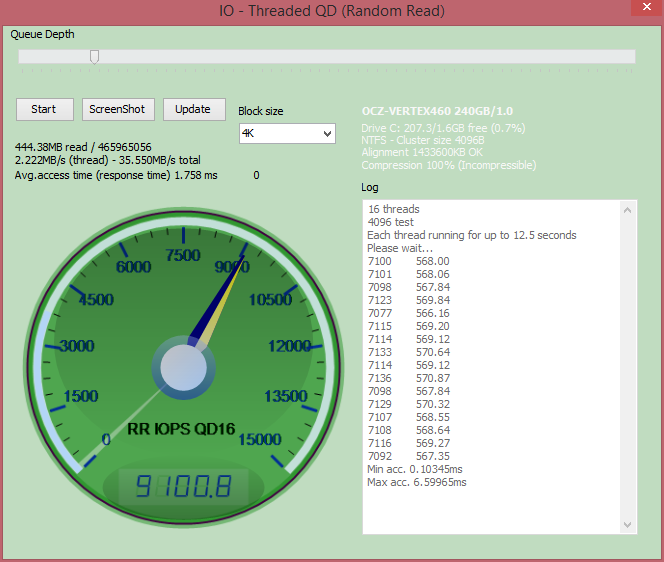Take a screenshot with the ScreenShot button
The image size is (664, 562).
[x=118, y=109]
